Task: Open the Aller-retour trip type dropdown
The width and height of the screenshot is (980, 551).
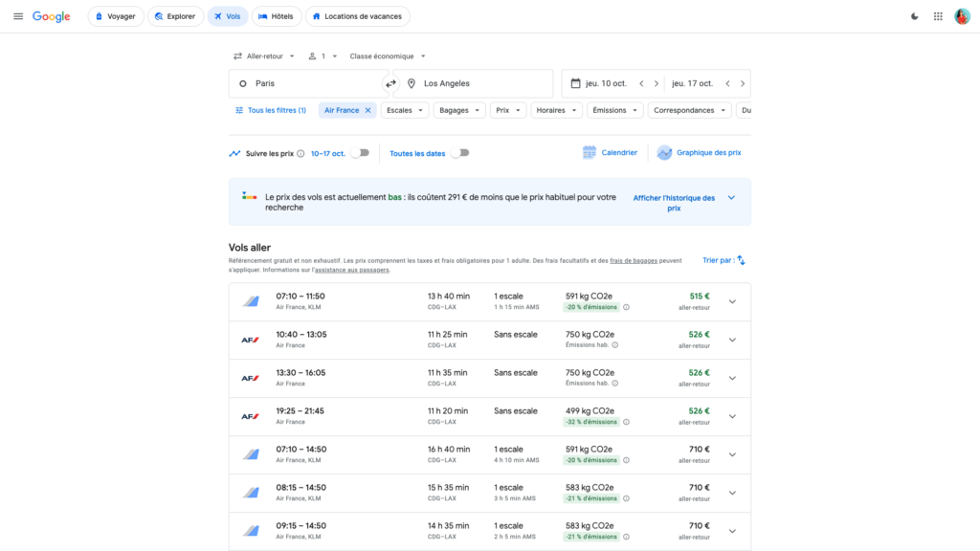Action: 264,56
